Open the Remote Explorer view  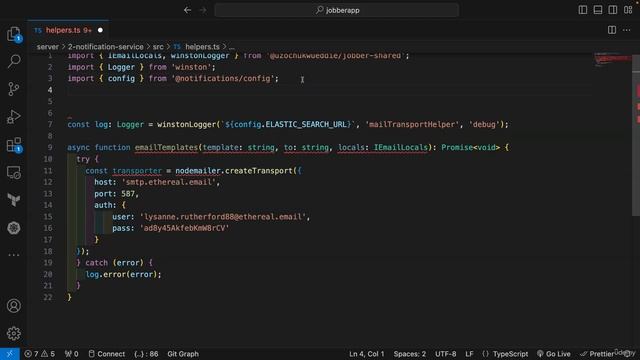pyautogui.click(x=13, y=173)
